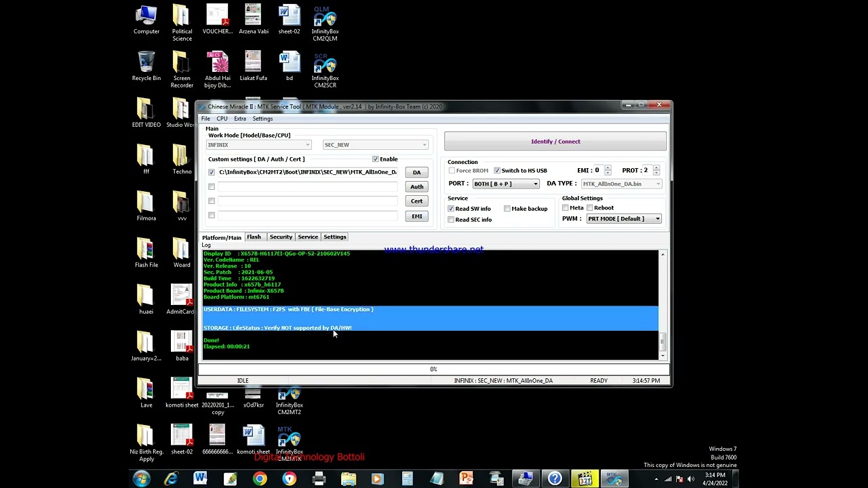Switch to the Flash tab
Image resolution: width=868 pixels, height=488 pixels.
[x=254, y=237]
